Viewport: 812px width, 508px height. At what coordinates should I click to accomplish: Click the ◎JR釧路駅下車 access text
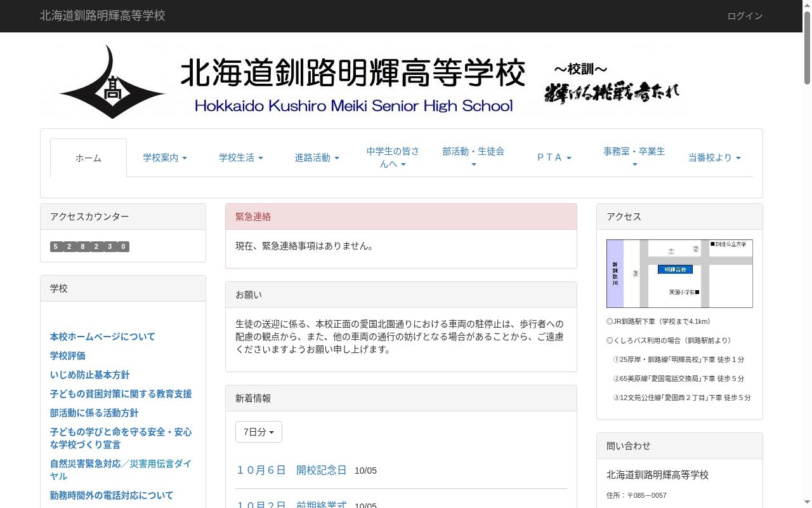pyautogui.click(x=658, y=321)
